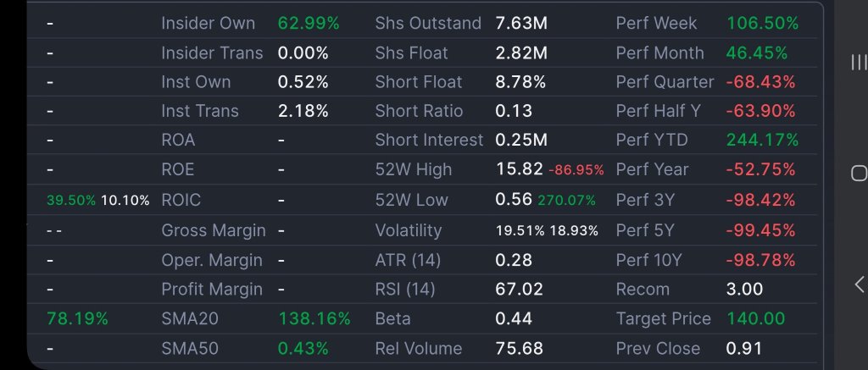868x370 pixels.
Task: Open the Short Float 8.78% value
Action: 520,82
